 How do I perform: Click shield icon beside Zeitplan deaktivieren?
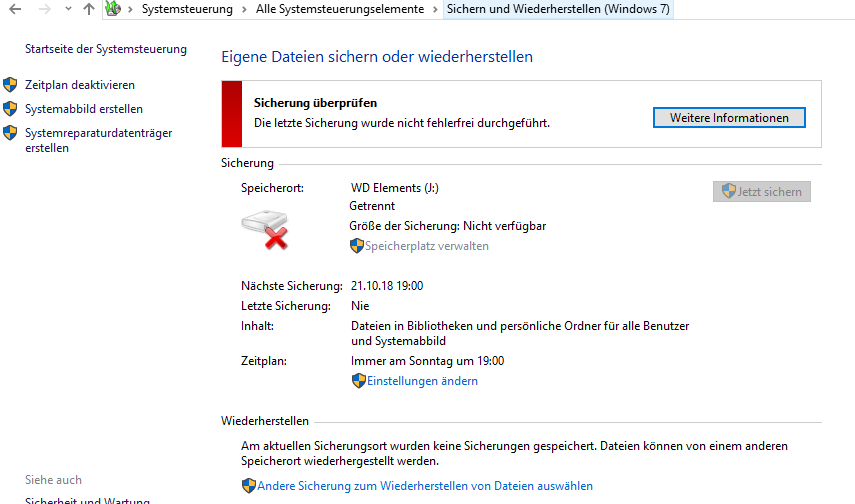click(x=10, y=85)
